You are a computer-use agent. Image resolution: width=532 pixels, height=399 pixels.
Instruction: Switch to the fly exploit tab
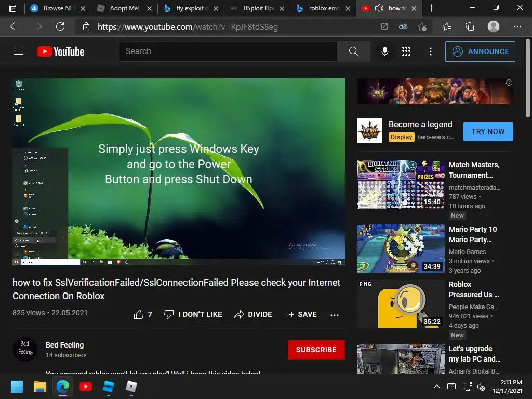coord(191,8)
